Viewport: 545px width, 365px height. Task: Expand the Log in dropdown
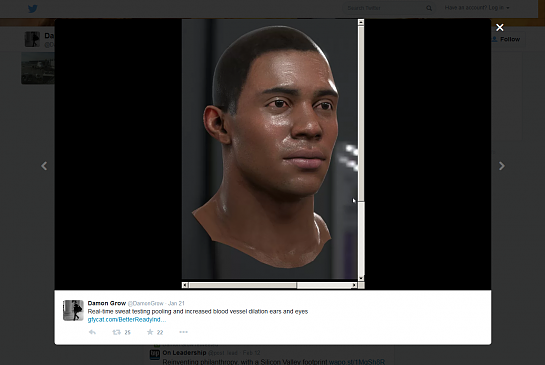tap(477, 8)
